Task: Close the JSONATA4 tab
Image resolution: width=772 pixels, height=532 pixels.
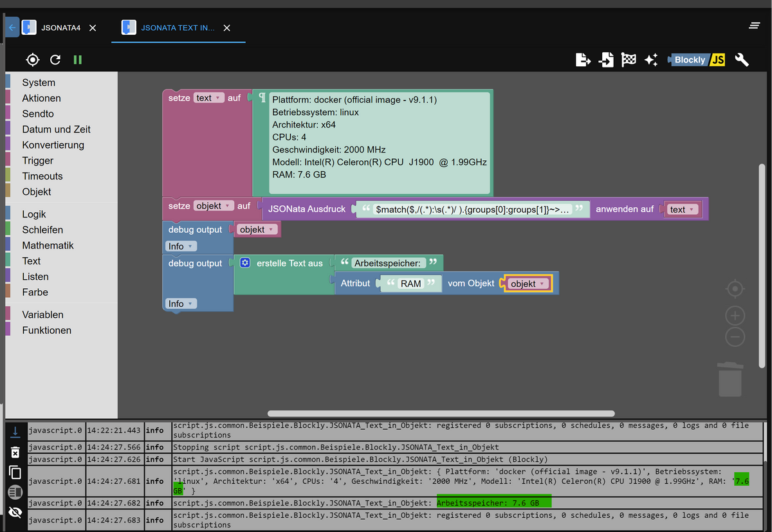Action: (93, 28)
